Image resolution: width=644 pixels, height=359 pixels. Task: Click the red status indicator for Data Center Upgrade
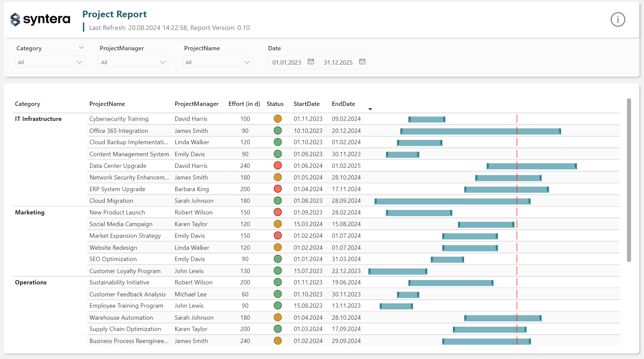[278, 166]
